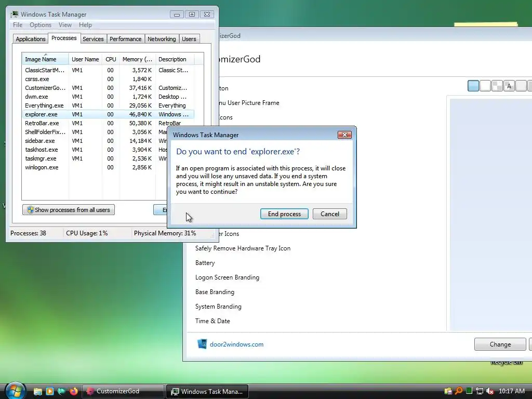Click the 'A' preview mode button
The width and height of the screenshot is (532, 399).
509,86
